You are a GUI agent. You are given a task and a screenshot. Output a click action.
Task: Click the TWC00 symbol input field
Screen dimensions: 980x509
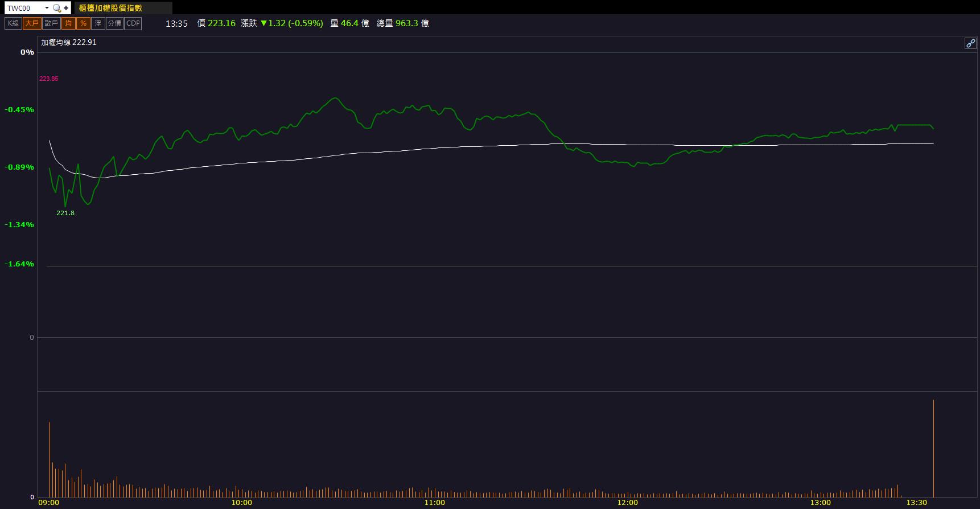tap(24, 8)
